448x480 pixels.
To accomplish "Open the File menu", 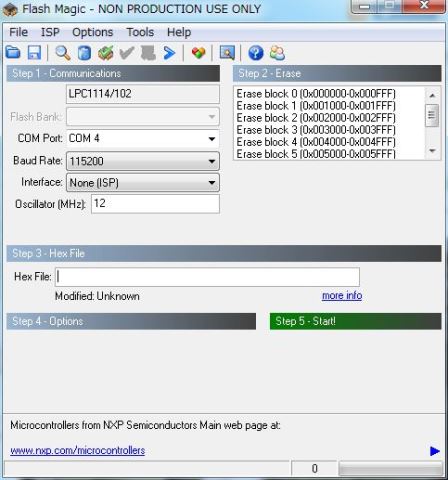I will [18, 32].
